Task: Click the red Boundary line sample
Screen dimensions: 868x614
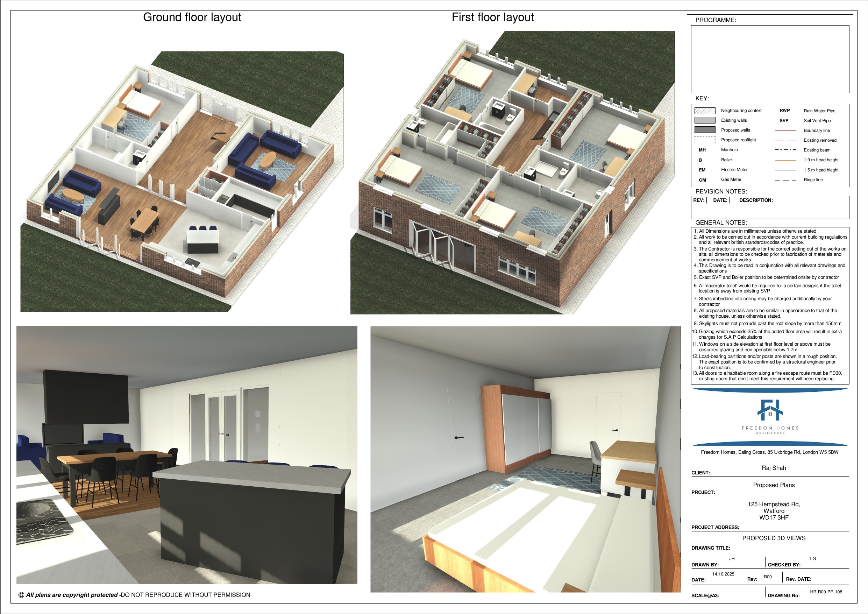Action: pos(785,130)
